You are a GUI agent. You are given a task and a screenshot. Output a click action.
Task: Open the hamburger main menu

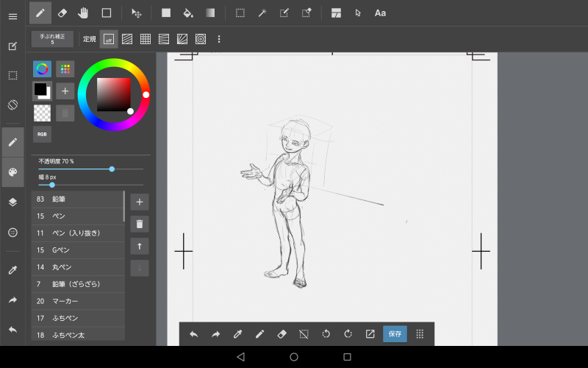click(x=12, y=16)
